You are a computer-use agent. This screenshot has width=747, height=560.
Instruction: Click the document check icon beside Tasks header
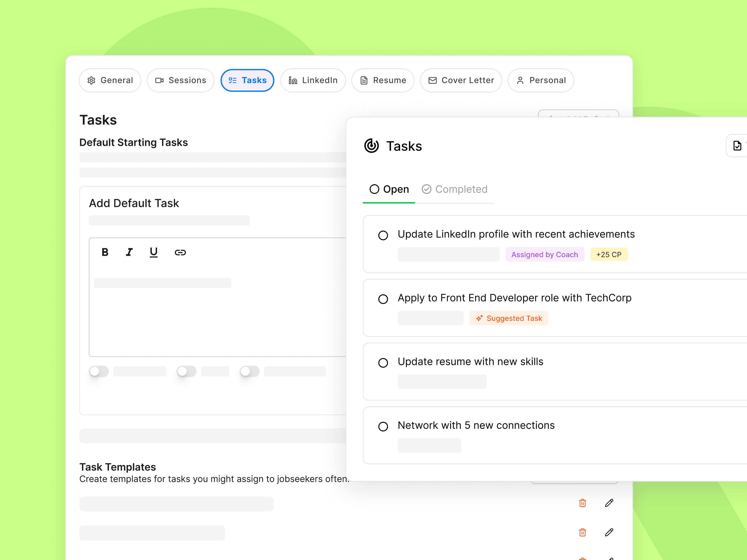pyautogui.click(x=737, y=146)
